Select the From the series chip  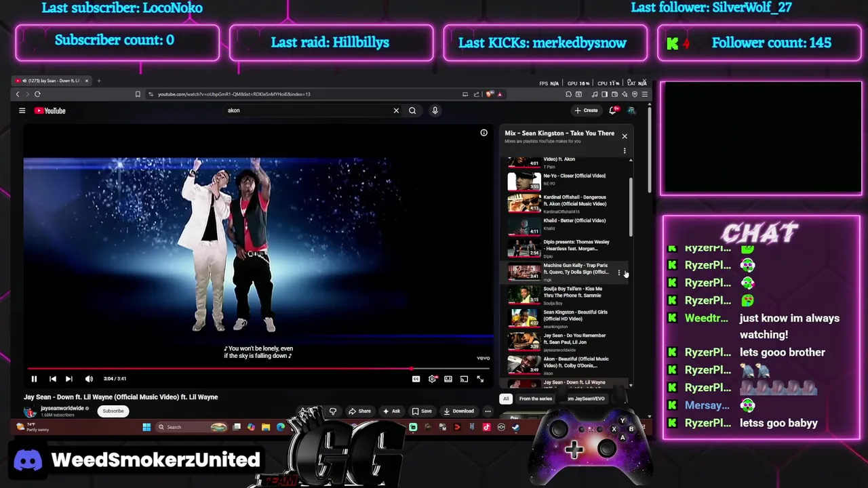click(x=535, y=399)
